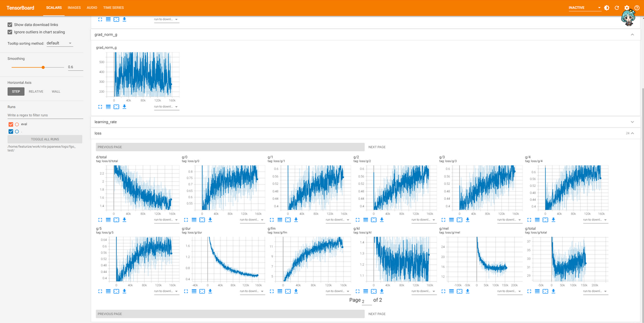Switch to the IMAGES tab
Image resolution: width=644 pixels, height=323 pixels.
(74, 8)
